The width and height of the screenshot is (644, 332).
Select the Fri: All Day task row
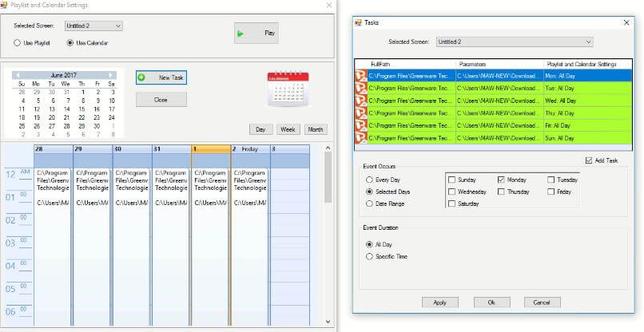click(493, 125)
